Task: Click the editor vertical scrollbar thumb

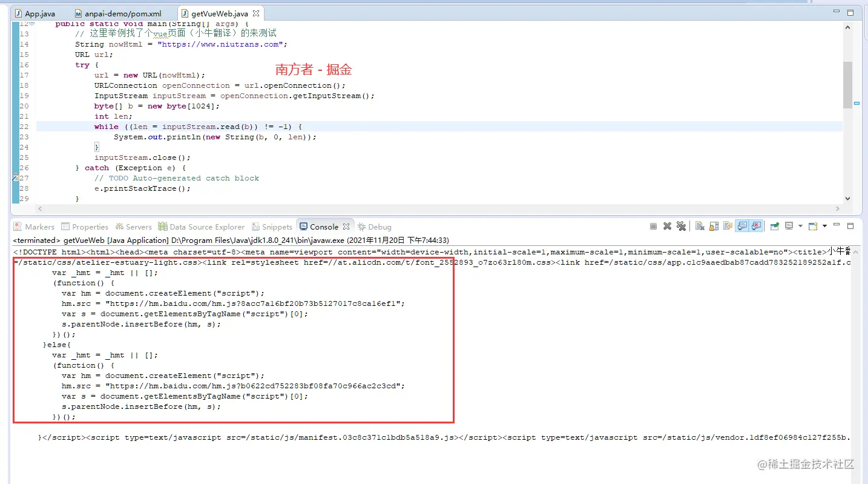Action: 847,85
